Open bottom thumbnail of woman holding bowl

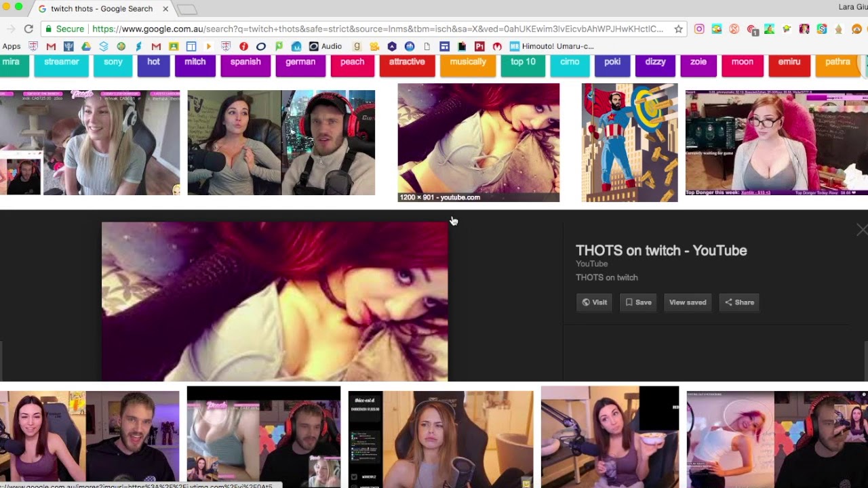(610, 436)
